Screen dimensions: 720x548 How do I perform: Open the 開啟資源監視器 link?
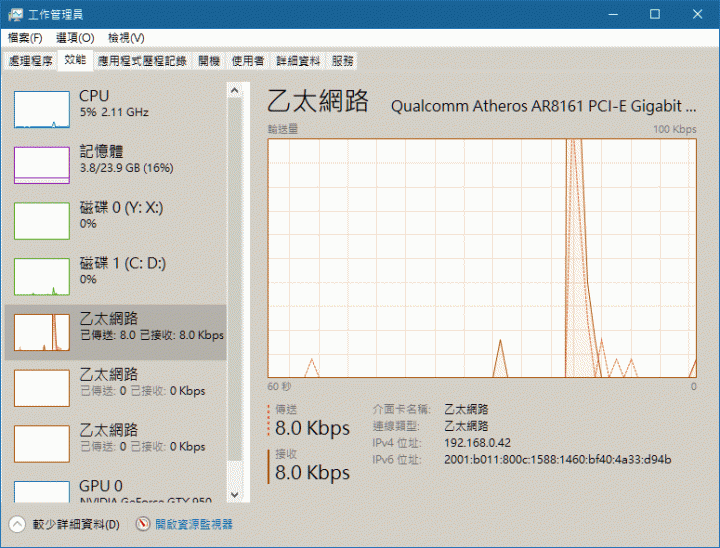194,524
